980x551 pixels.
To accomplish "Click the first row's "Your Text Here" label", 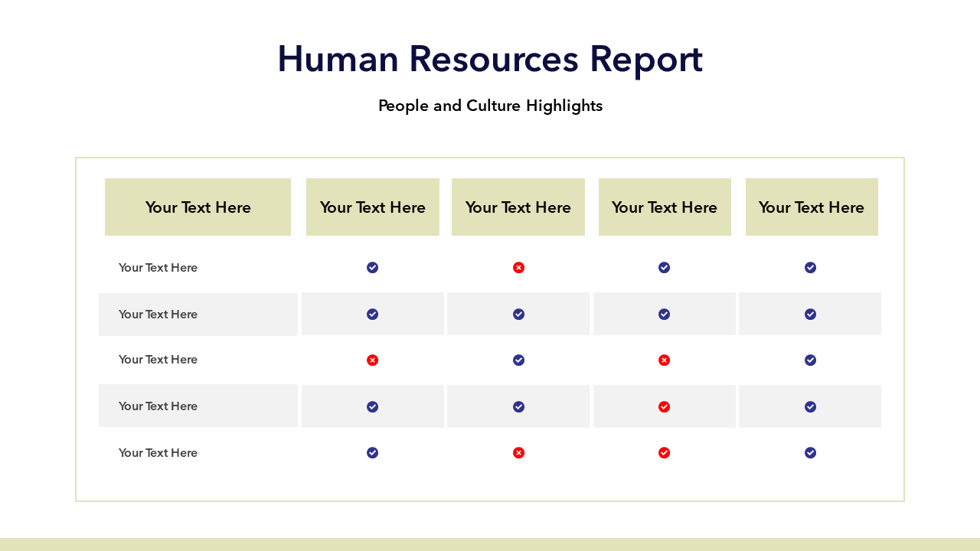I will point(158,268).
